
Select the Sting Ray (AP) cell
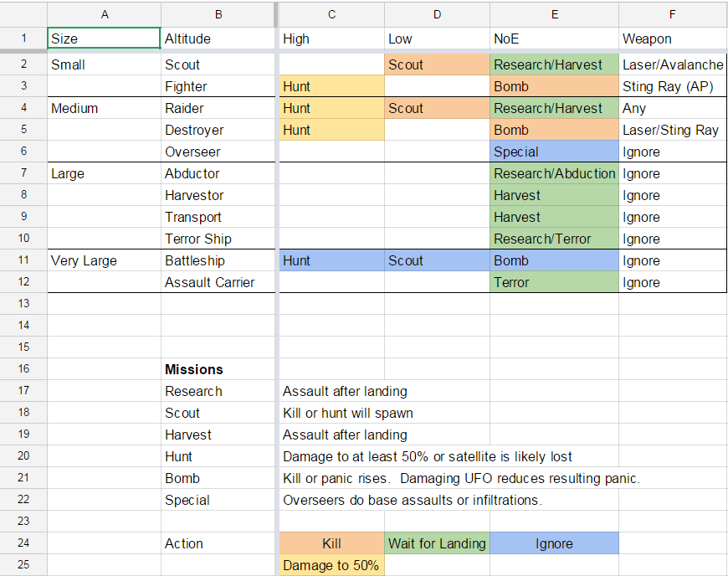pyautogui.click(x=673, y=86)
